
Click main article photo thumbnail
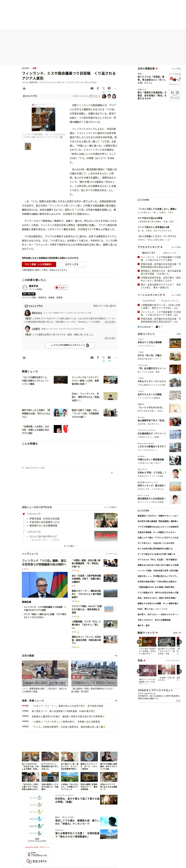point(44,118)
